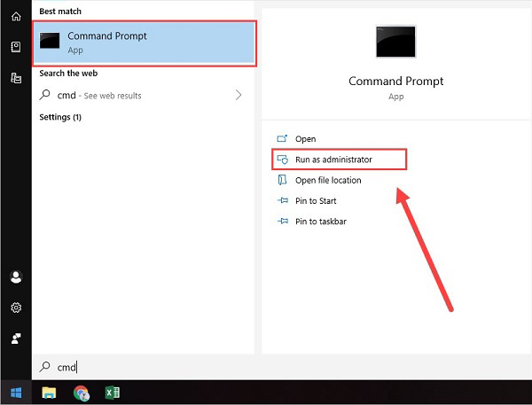Open the Windows Start button

point(16,393)
